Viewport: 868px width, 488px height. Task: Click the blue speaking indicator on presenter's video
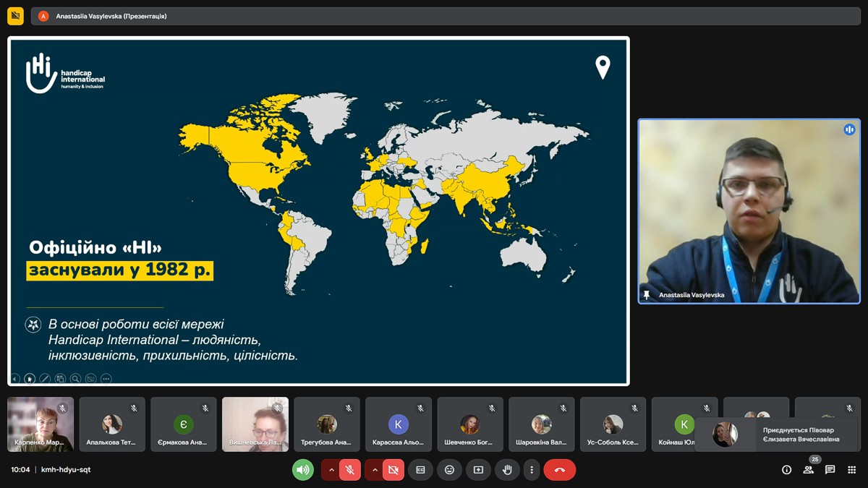tap(849, 129)
